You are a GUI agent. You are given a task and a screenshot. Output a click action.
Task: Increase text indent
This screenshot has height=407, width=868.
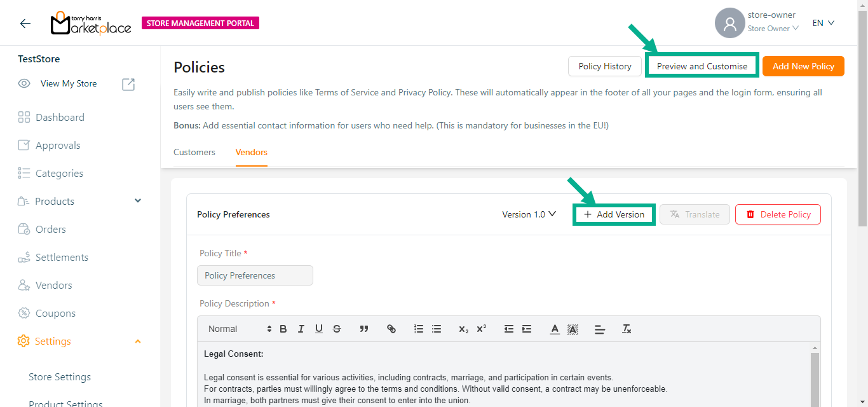coord(527,329)
